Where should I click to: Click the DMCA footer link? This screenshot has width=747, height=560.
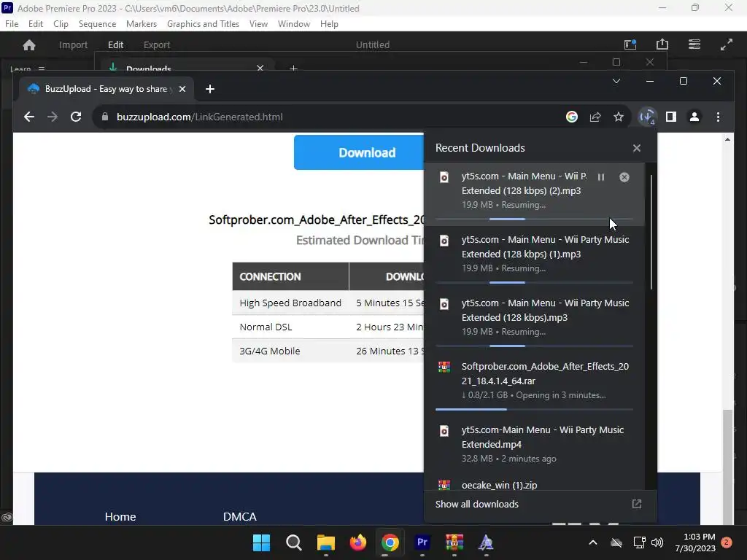click(239, 516)
